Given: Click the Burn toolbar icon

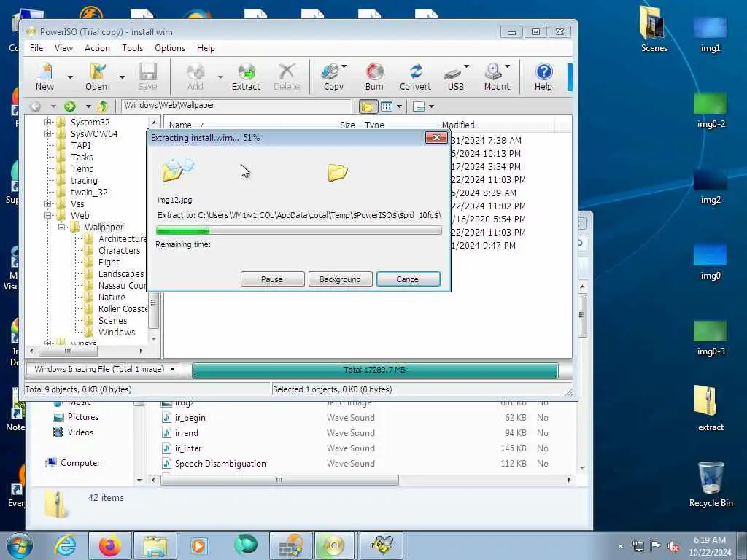Looking at the screenshot, I should pyautogui.click(x=374, y=77).
